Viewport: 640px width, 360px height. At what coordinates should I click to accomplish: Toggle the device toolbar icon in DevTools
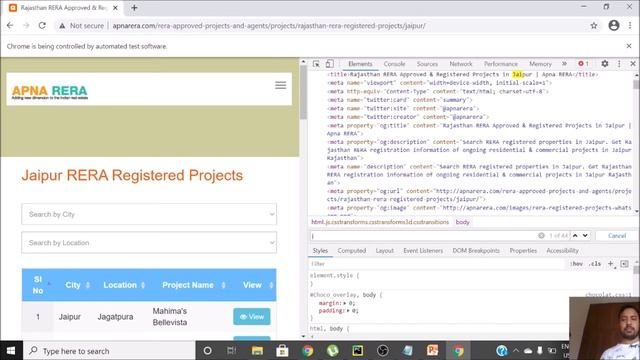pyautogui.click(x=329, y=64)
